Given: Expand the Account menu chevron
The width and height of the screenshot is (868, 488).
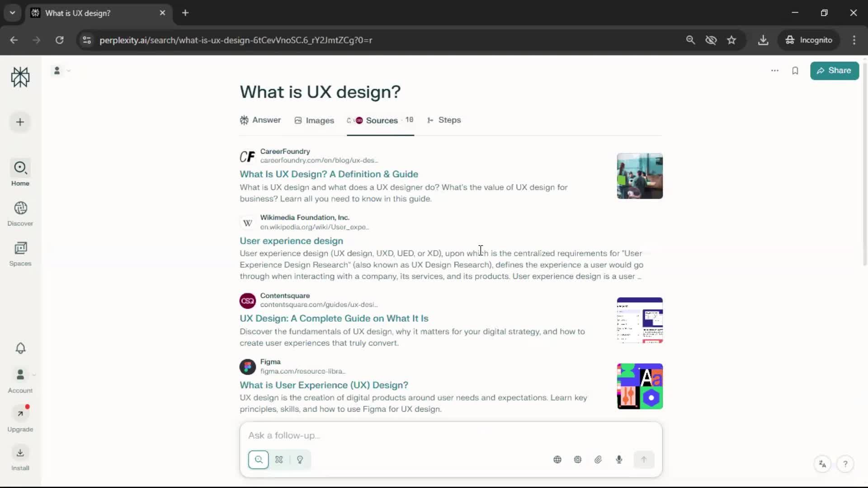Looking at the screenshot, I should click(34, 375).
